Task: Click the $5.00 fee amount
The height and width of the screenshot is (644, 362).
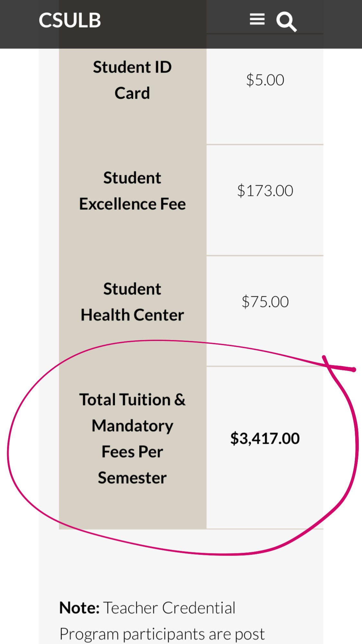Action: point(265,80)
